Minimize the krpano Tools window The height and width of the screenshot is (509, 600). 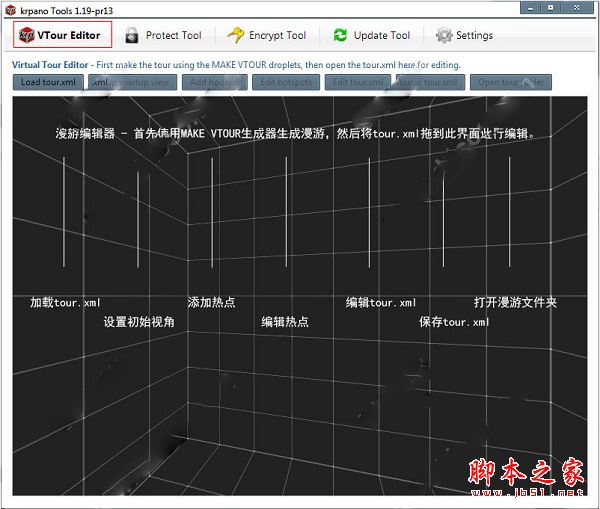coord(530,8)
